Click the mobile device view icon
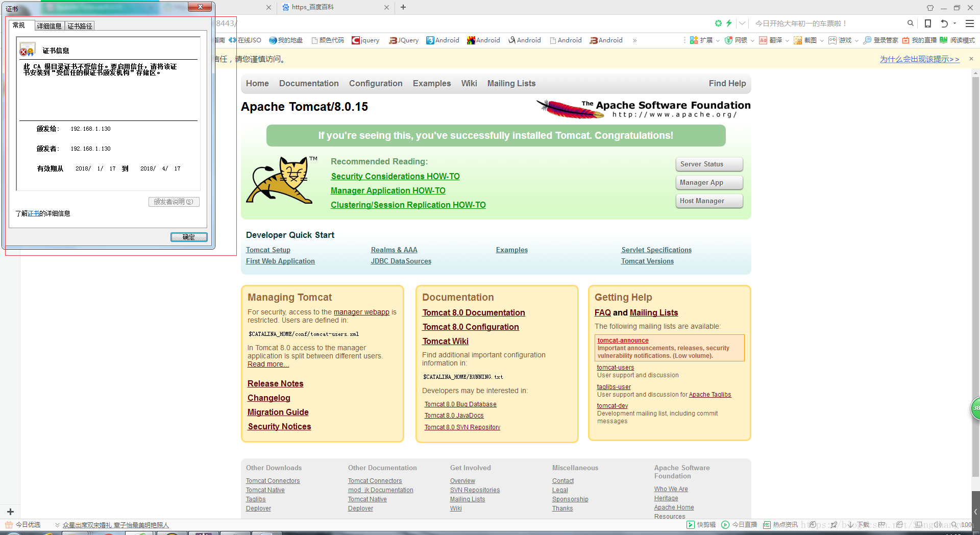The image size is (980, 535). (928, 23)
